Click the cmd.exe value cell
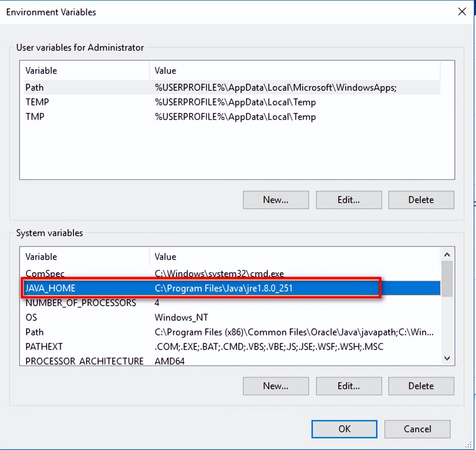The height and width of the screenshot is (450, 476). pos(219,273)
